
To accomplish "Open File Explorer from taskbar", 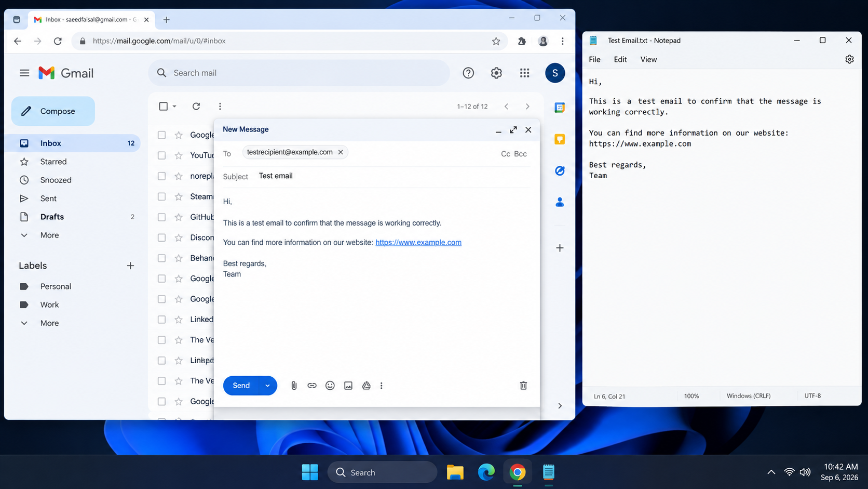I will 455,472.
